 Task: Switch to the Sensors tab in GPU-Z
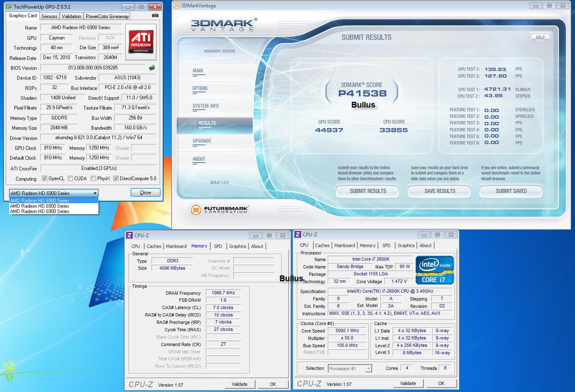[49, 16]
